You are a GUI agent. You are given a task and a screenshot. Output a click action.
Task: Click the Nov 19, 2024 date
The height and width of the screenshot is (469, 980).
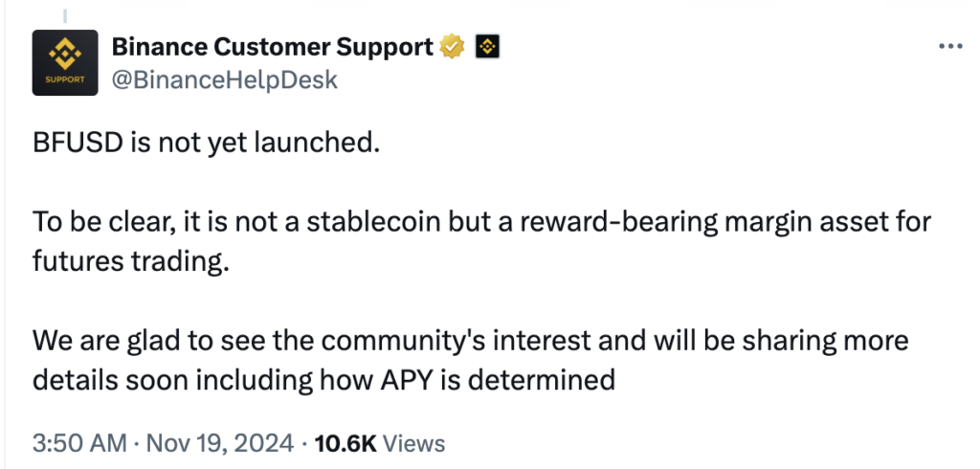[x=219, y=443]
